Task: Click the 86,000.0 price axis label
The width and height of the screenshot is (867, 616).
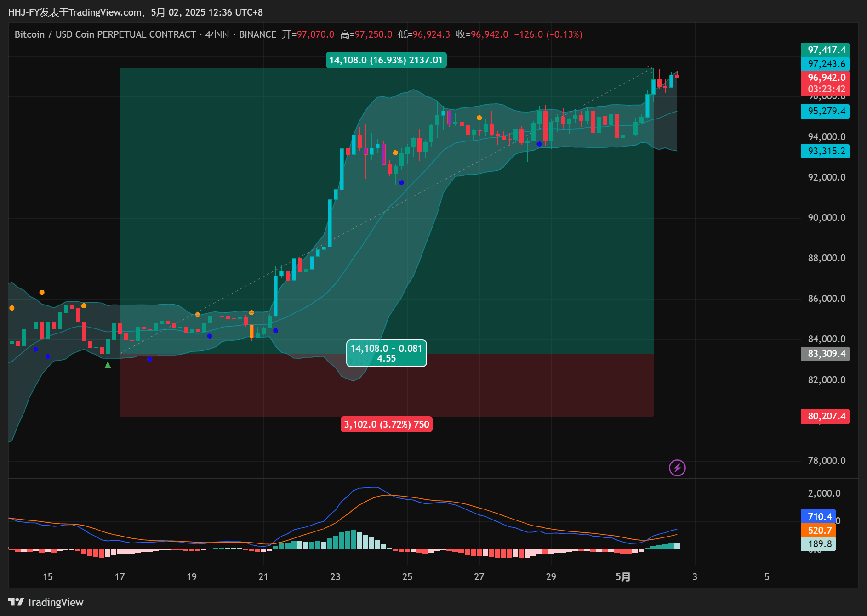Action: tap(827, 299)
